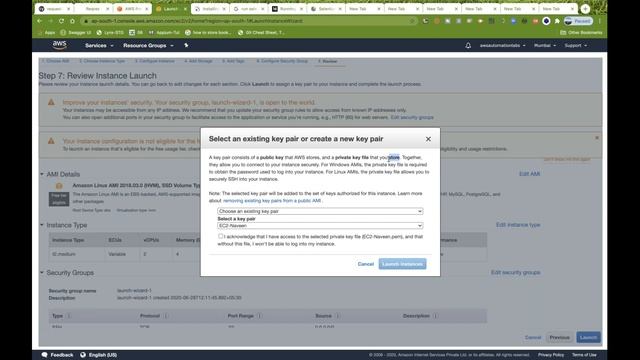The image size is (640, 360).
Task: Reload the page with the refresh icon
Action: click(61, 21)
